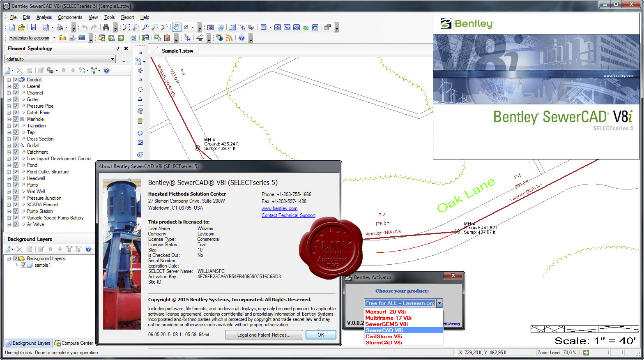Click the New file toolbar icon
Image resolution: width=644 pixels, height=360 pixels.
[12, 27]
